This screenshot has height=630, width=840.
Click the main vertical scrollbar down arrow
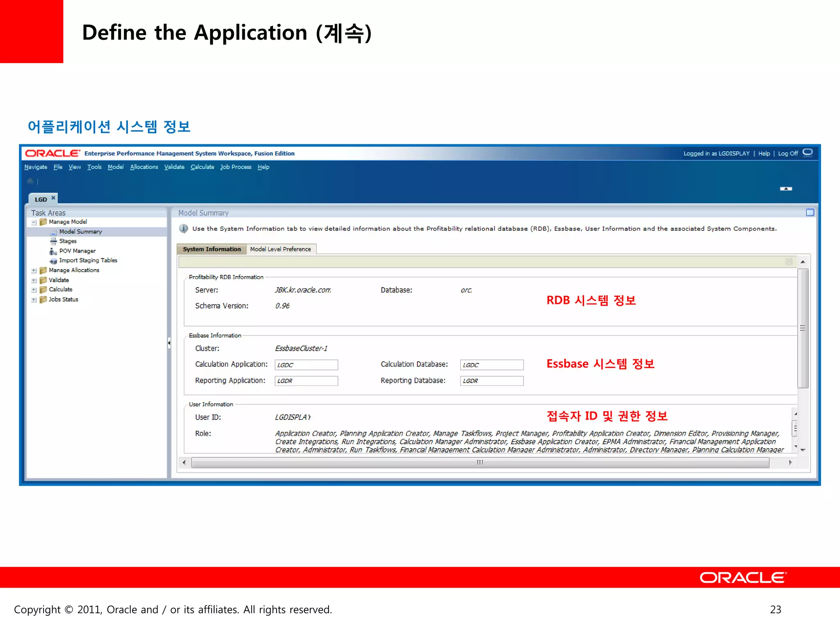tap(803, 450)
